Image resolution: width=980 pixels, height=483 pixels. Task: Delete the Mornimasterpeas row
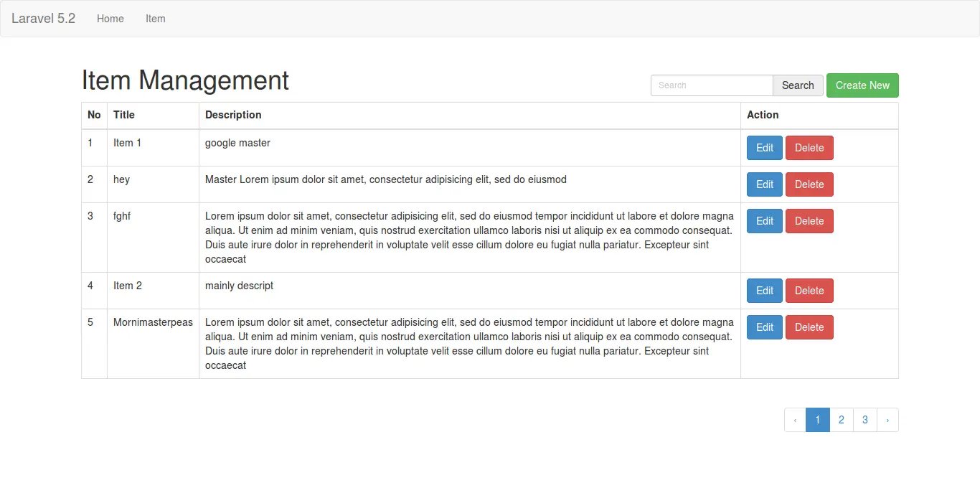pos(809,327)
